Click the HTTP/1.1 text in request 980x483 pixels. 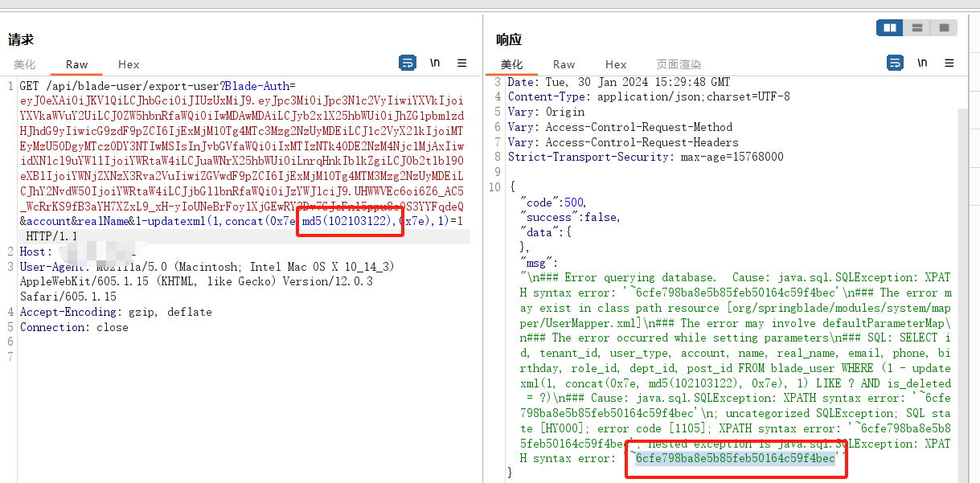coord(52,236)
